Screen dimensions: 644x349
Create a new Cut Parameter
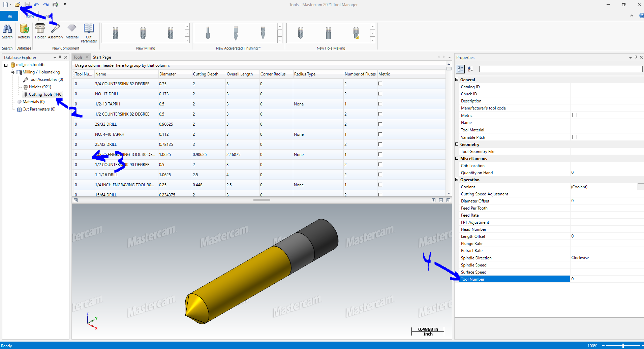coord(89,33)
